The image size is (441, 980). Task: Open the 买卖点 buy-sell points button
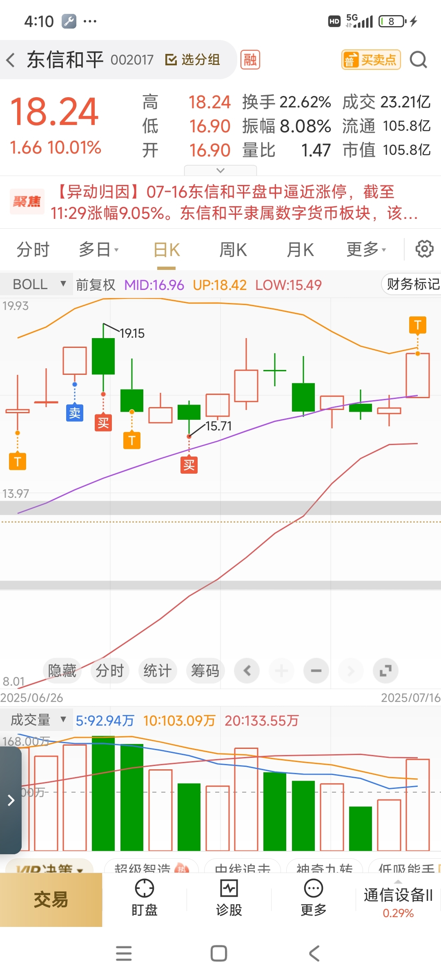pos(371,60)
